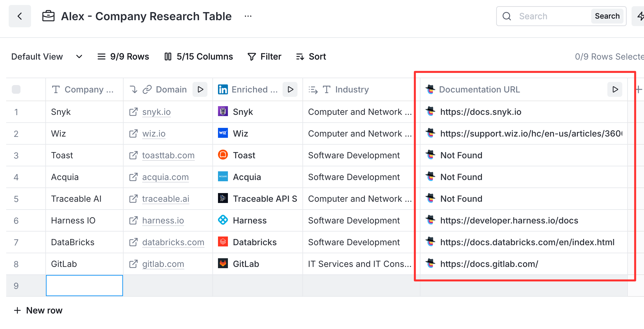Select the Acquia company name cell
Screen dimensions: 644x329
(x=84, y=177)
